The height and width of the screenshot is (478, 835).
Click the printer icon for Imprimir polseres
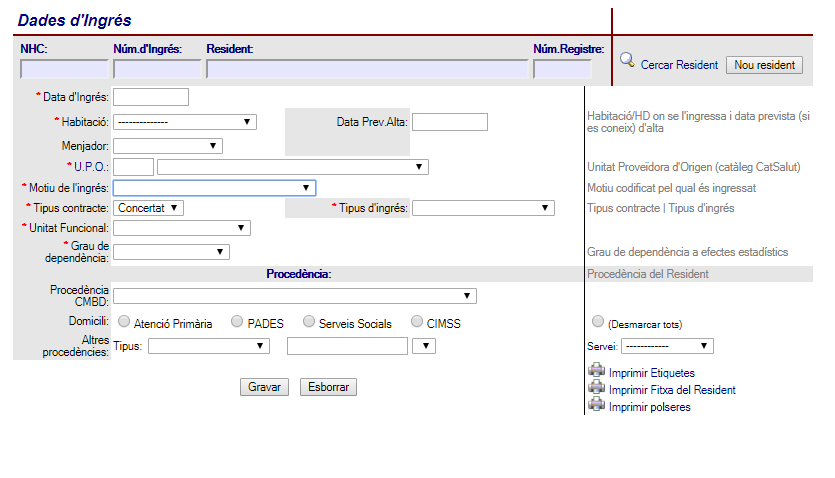[597, 405]
